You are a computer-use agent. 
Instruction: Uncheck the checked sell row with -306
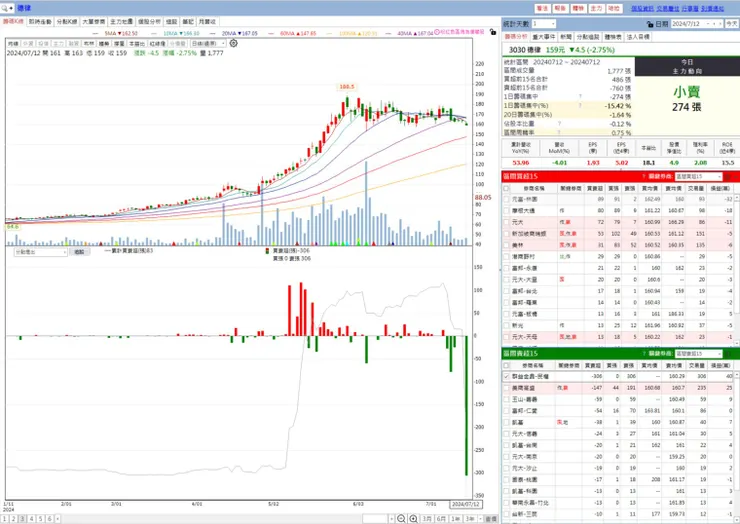pos(506,376)
